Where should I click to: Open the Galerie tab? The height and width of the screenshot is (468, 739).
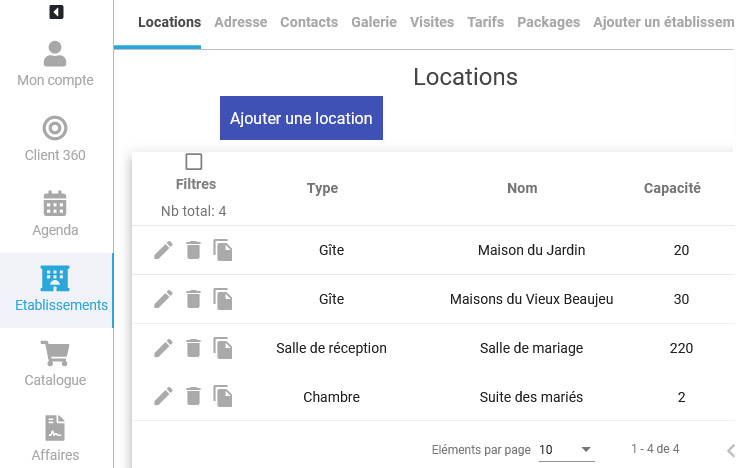pyautogui.click(x=374, y=22)
